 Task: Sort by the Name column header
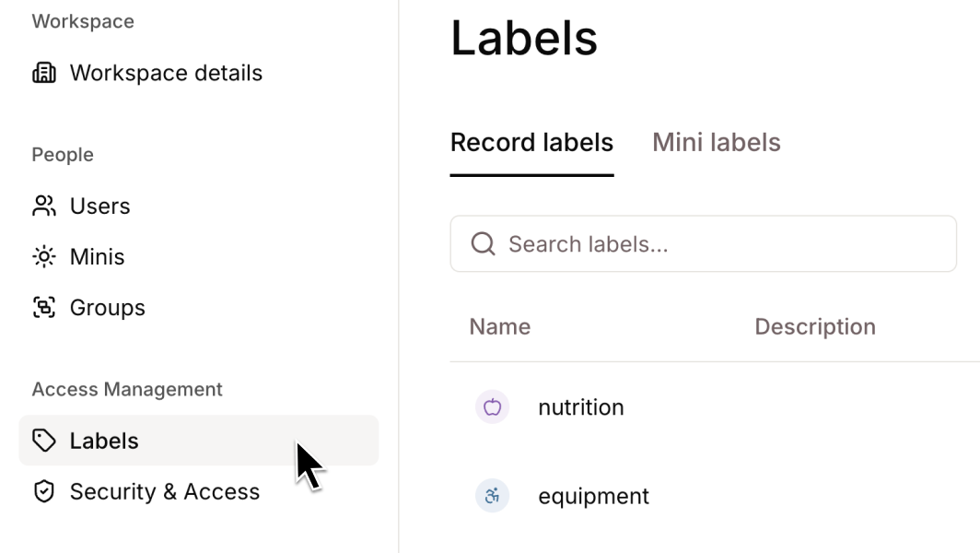click(x=499, y=326)
